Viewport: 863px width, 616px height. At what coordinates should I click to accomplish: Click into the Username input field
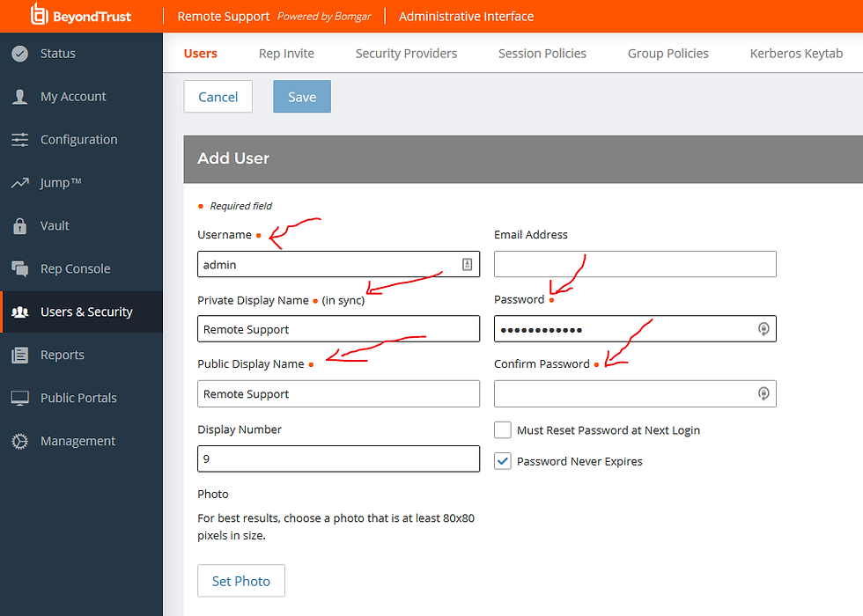coord(338,265)
